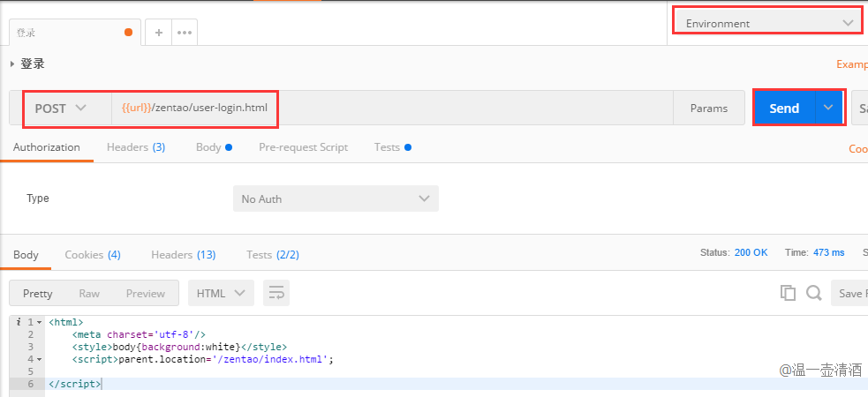Viewport: 868px width, 397px height.
Task: Show the response Body tab
Action: pos(26,255)
